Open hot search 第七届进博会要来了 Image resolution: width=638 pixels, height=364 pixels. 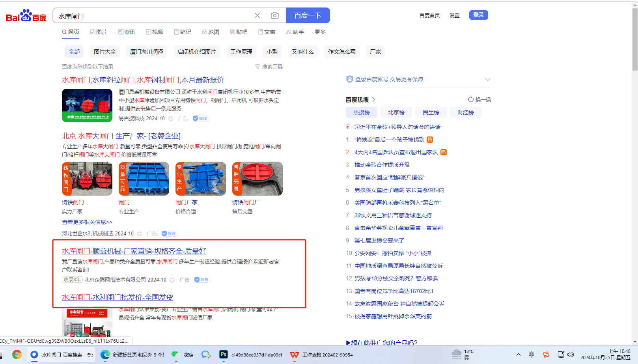click(x=379, y=241)
